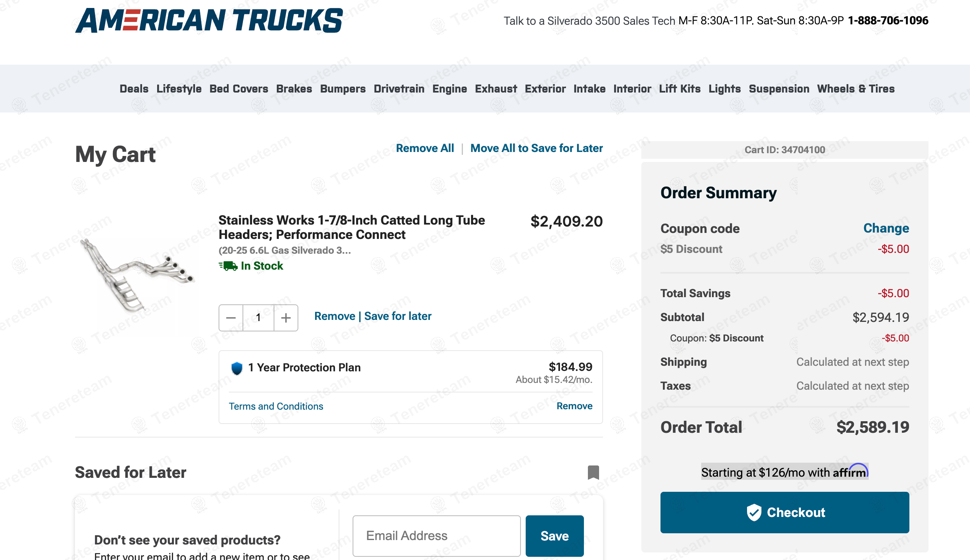The image size is (970, 560).
Task: Open the Exhaust category menu
Action: [x=496, y=89]
